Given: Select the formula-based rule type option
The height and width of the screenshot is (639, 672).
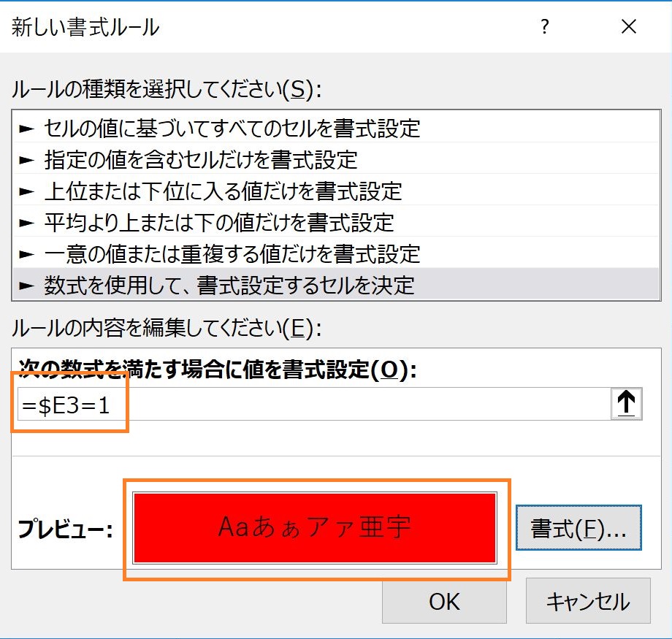Looking at the screenshot, I should 219,285.
